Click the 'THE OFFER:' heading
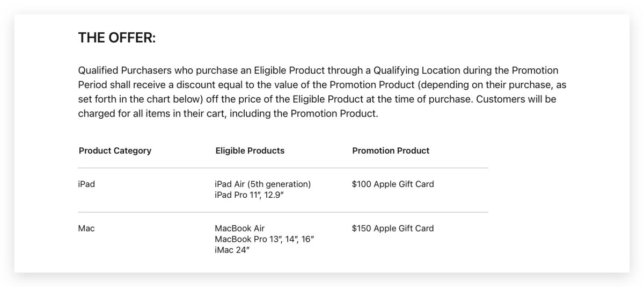This screenshot has height=287, width=644. [116, 38]
